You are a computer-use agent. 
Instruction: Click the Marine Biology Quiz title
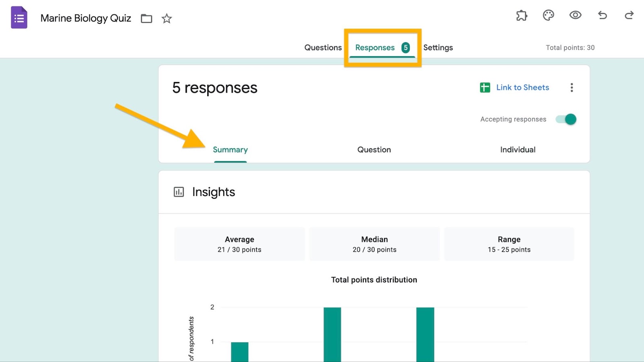tap(86, 18)
